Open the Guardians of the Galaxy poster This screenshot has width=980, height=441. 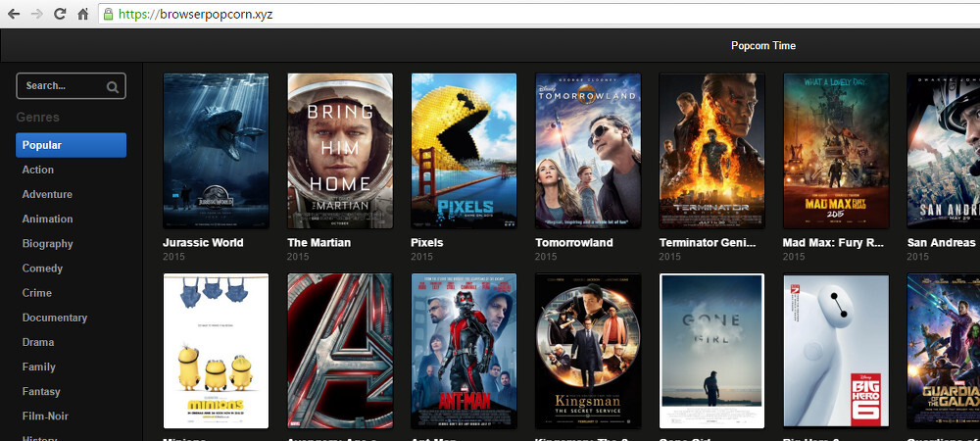coord(944,351)
